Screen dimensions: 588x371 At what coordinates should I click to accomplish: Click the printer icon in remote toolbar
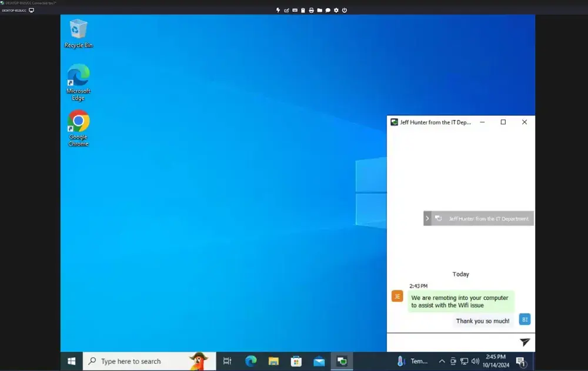[x=311, y=10]
